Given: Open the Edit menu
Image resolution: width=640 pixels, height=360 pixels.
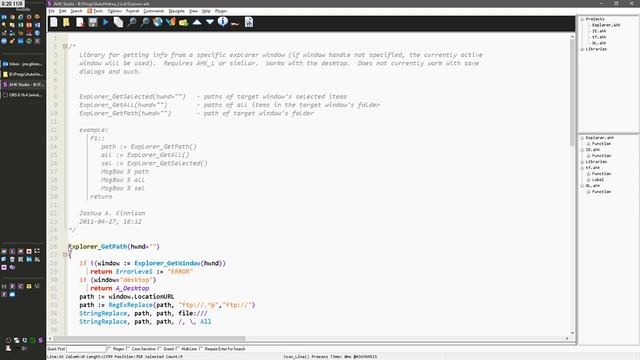Looking at the screenshot, I should coord(62,11).
